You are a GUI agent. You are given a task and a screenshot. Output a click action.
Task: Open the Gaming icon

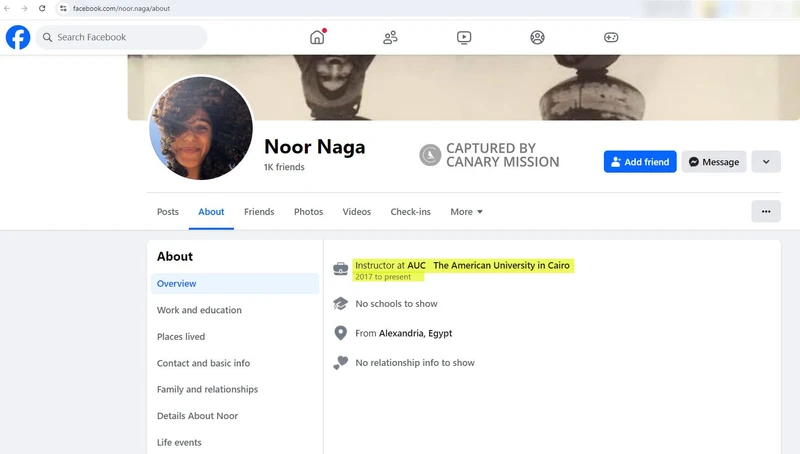click(x=611, y=37)
